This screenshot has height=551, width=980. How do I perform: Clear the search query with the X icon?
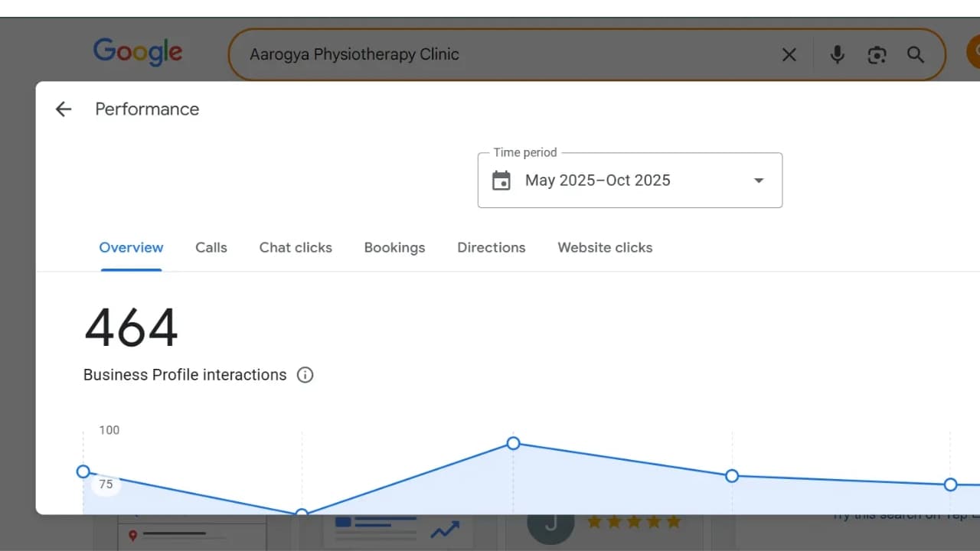click(x=789, y=54)
